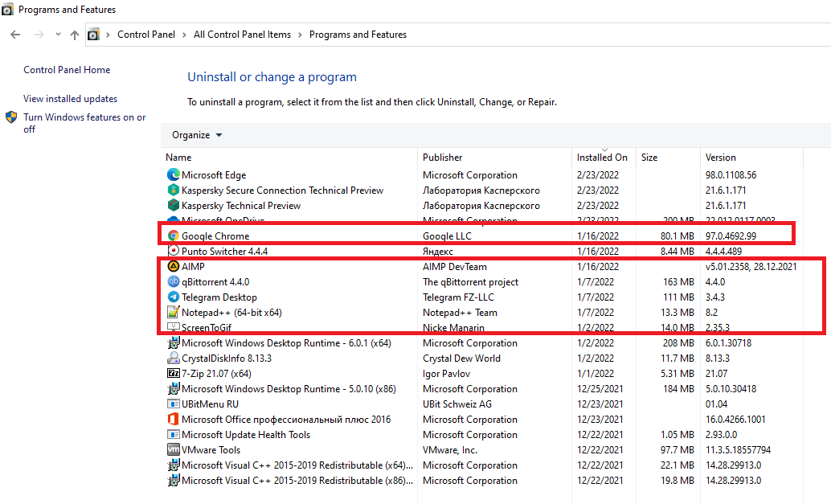Click the VMware, Inc. publisher cell
Viewport: 831px width, 504px height.
tap(450, 449)
